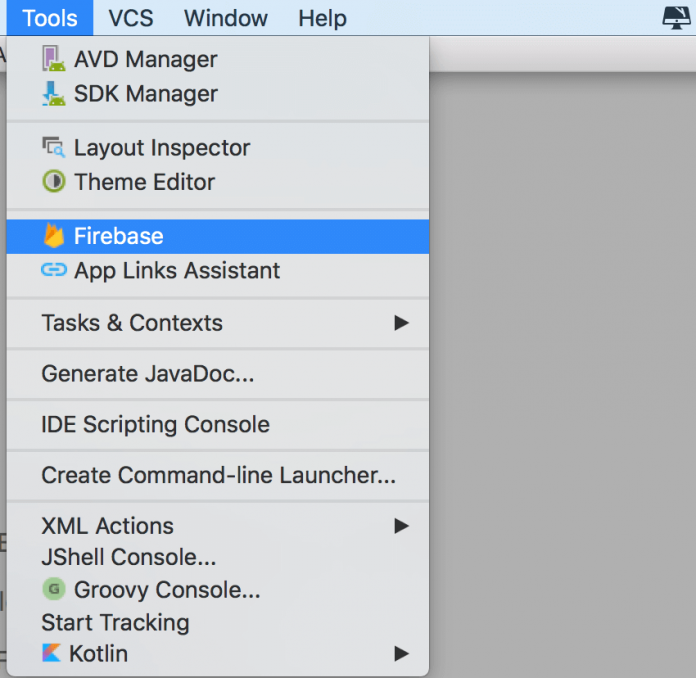
Task: Click the Kotlin logo icon
Action: click(x=51, y=654)
